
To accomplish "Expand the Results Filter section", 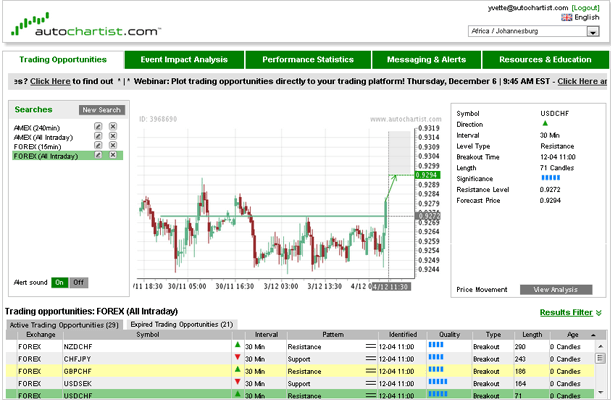I will click(x=571, y=312).
